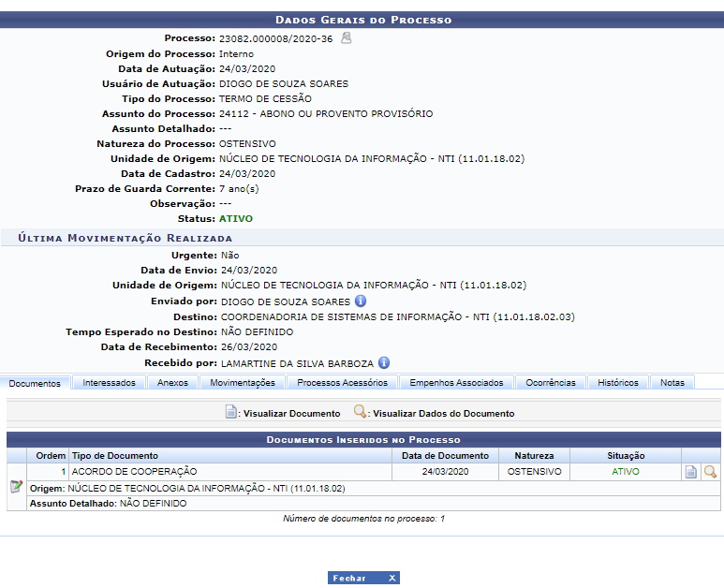This screenshot has width=724, height=588.
Task: View the Acordo de Cooperação document page icon
Action: 691,472
